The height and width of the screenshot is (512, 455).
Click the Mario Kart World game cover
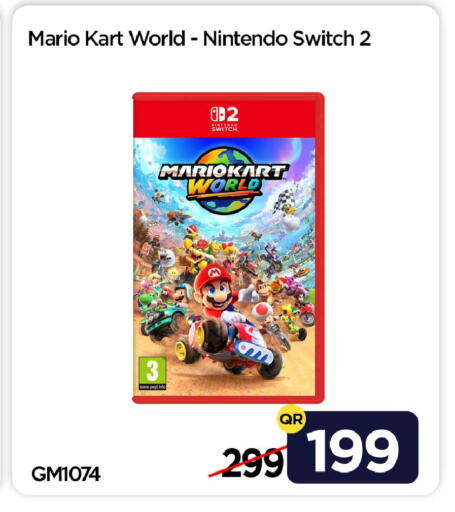tap(228, 248)
